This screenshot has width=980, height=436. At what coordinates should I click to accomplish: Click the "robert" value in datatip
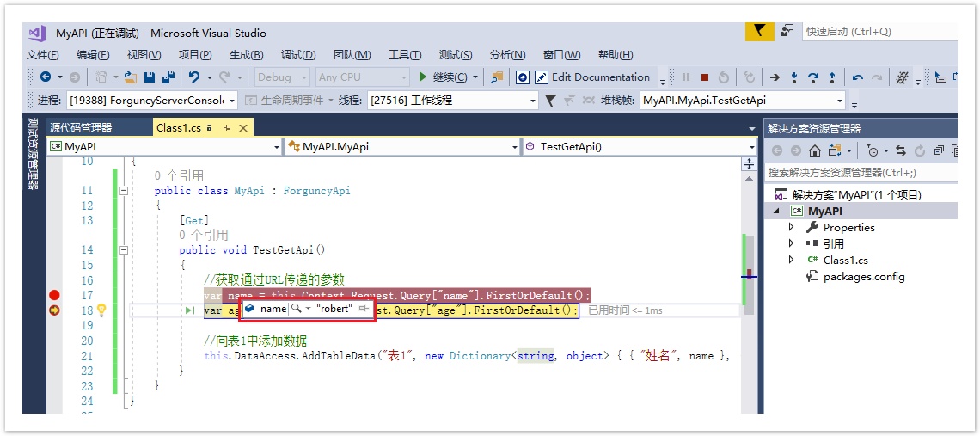(334, 309)
